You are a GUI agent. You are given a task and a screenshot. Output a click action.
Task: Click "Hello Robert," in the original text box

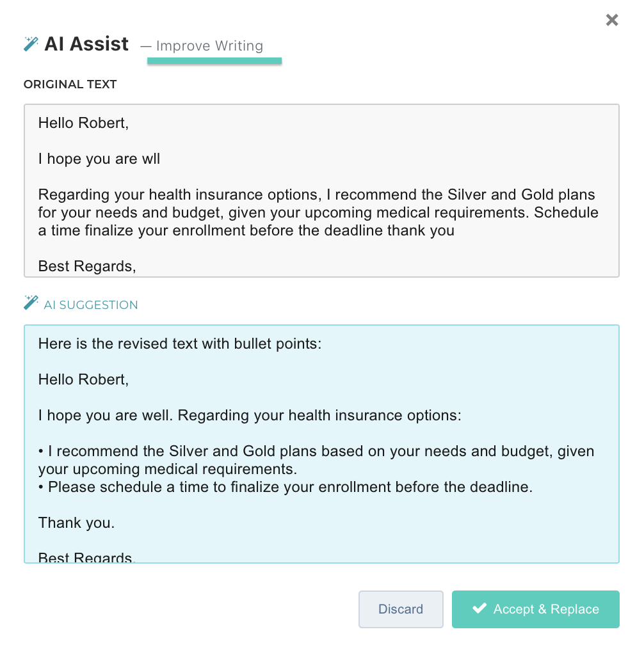(x=83, y=123)
